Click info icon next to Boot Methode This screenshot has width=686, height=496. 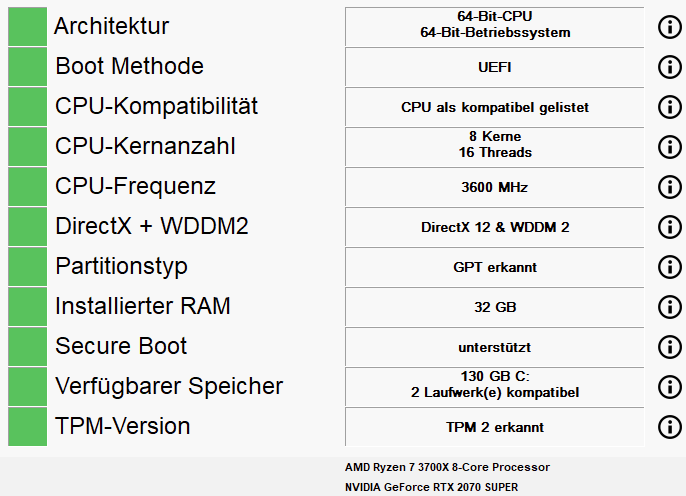coord(670,67)
